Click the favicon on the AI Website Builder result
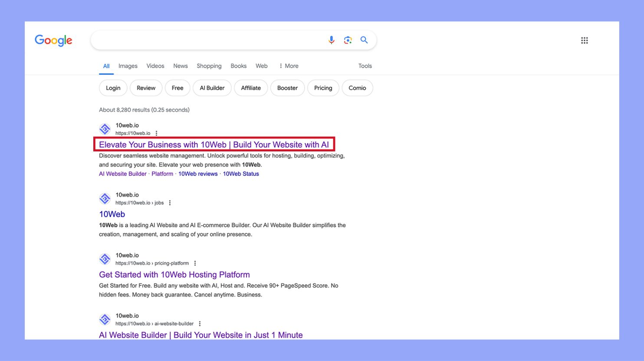This screenshot has width=644, height=361. (105, 319)
